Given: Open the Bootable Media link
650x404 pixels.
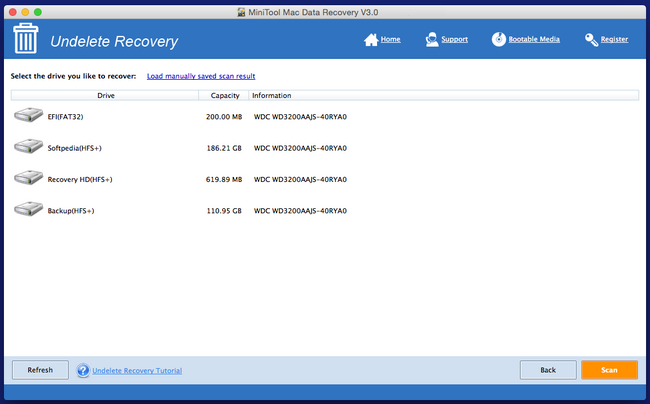Looking at the screenshot, I should 534,39.
